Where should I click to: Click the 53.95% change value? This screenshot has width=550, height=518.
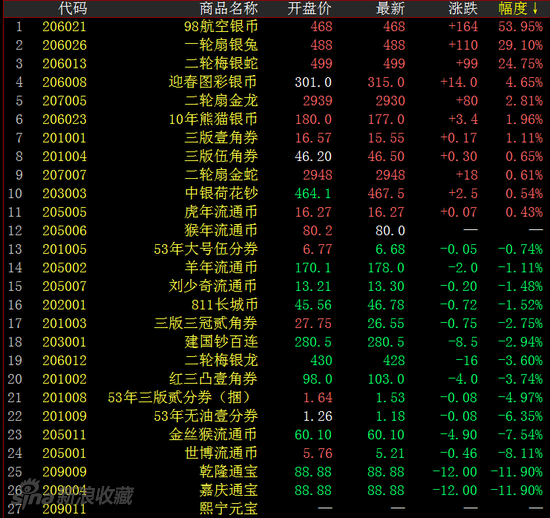coord(521,27)
